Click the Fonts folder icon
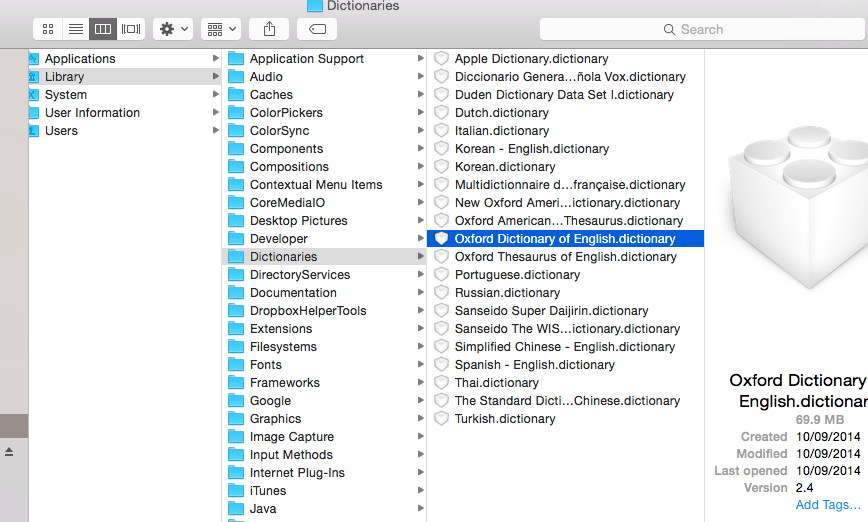The width and height of the screenshot is (868, 522). [236, 364]
